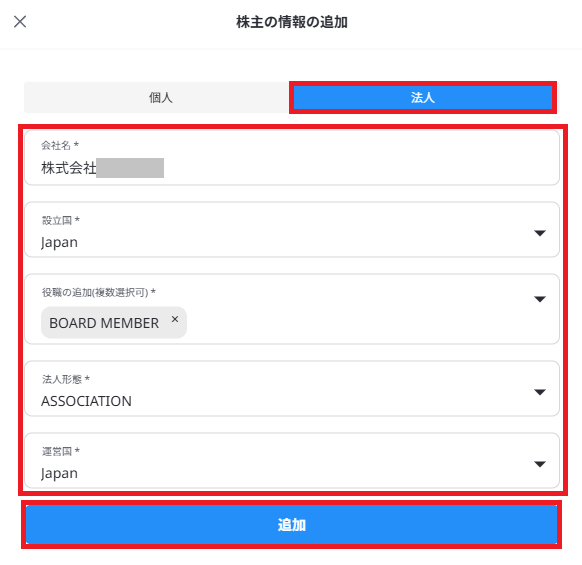Remove the BOARD MEMBER chip
582x565 pixels.
coord(175,319)
